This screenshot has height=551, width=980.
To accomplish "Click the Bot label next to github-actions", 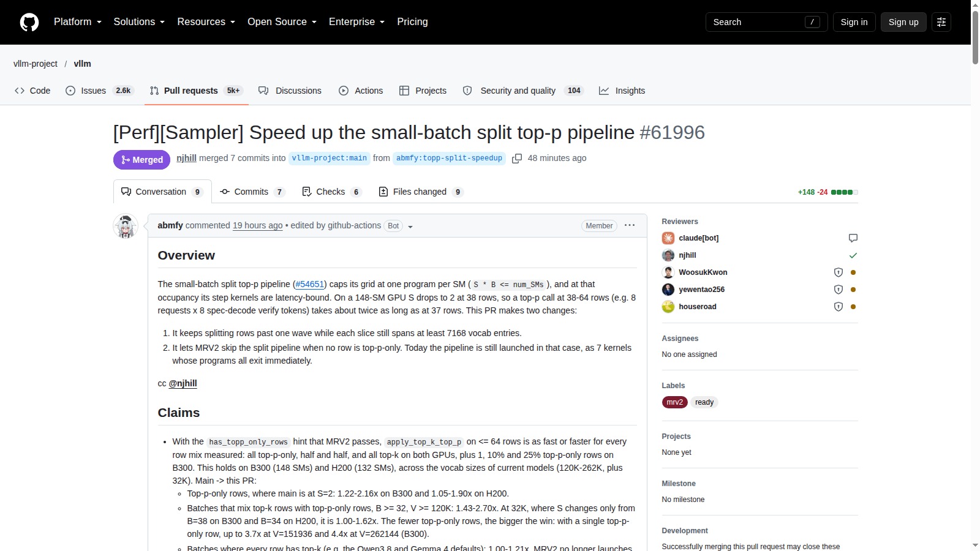I will point(393,226).
